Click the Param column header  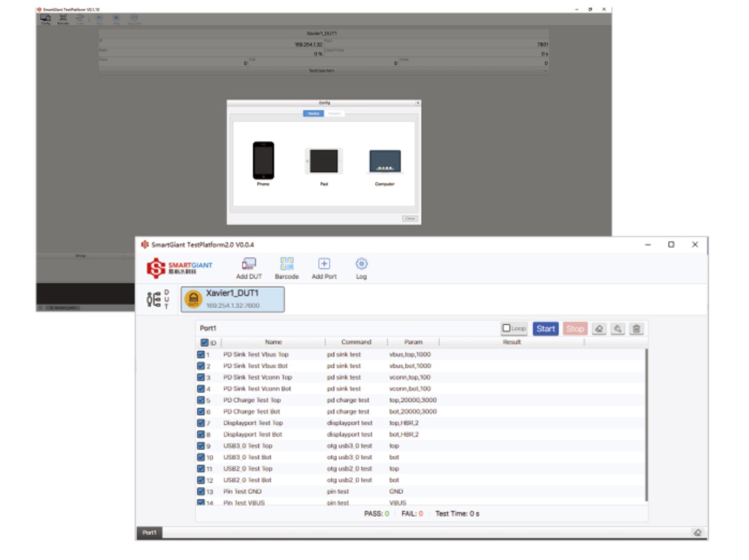(x=413, y=342)
